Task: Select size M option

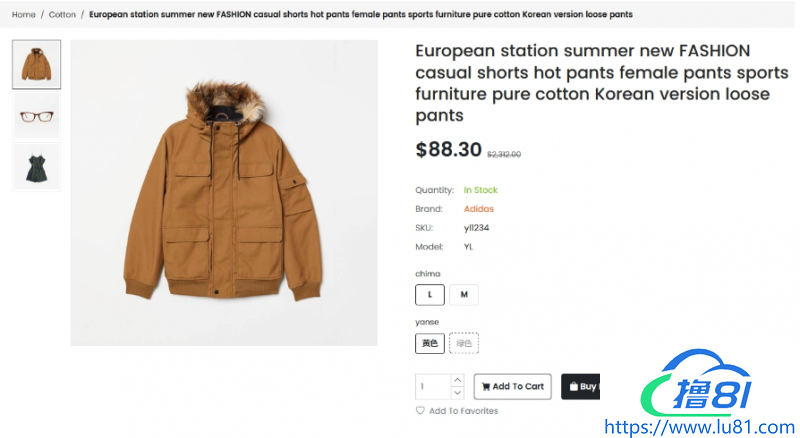Action: (464, 295)
